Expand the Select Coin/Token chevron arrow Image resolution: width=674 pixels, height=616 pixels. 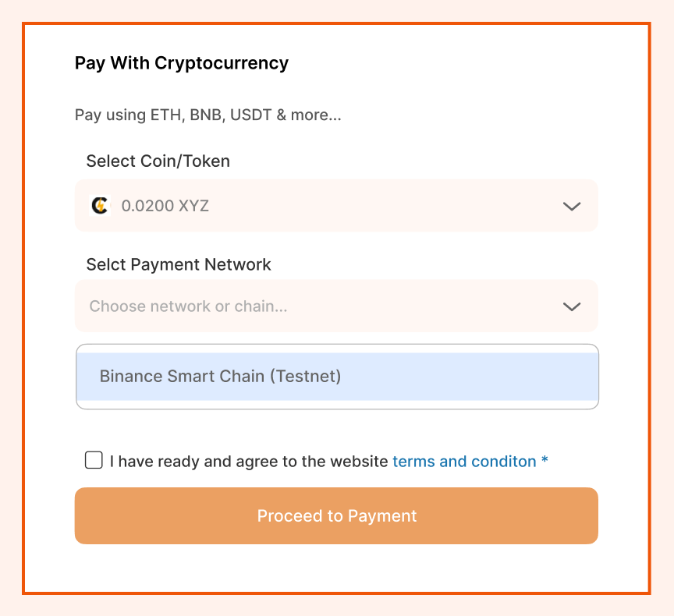(x=572, y=207)
